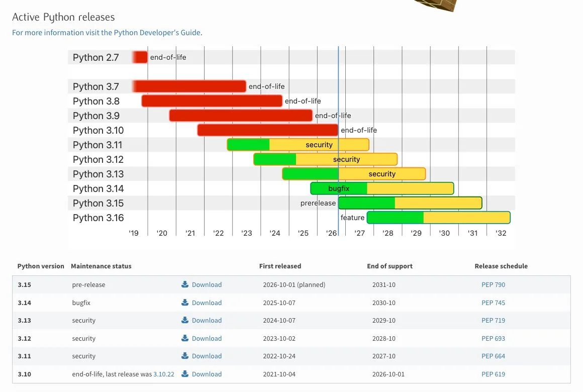Click the "Python 3.7" chart label

(95, 86)
